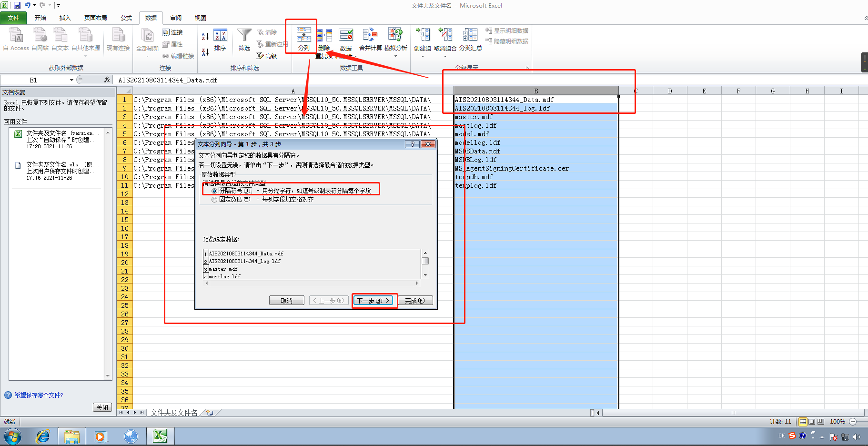Screen dimensions: 868x446
Task: Click the 自文本 from text icon
Action: (60, 35)
